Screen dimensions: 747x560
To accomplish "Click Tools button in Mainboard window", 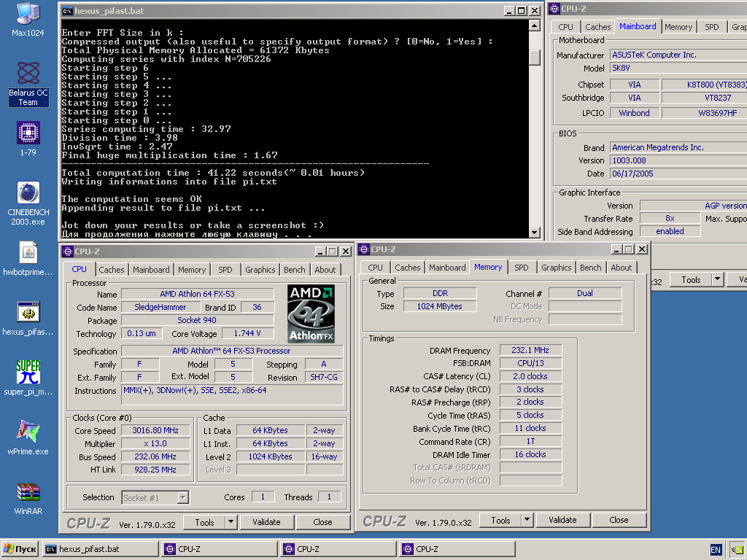I will (x=691, y=279).
